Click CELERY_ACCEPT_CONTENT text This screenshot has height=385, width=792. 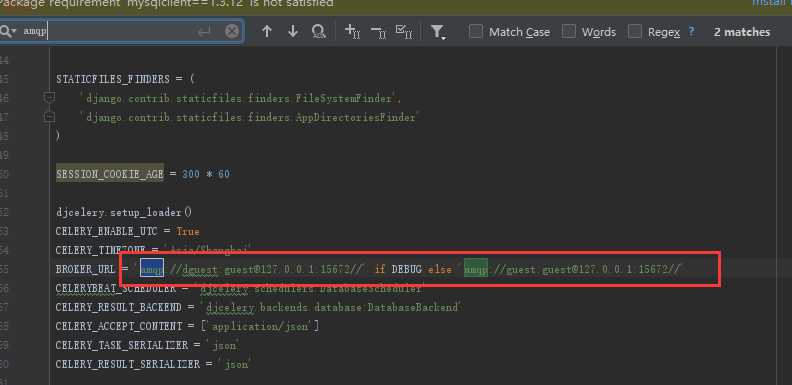click(x=119, y=326)
